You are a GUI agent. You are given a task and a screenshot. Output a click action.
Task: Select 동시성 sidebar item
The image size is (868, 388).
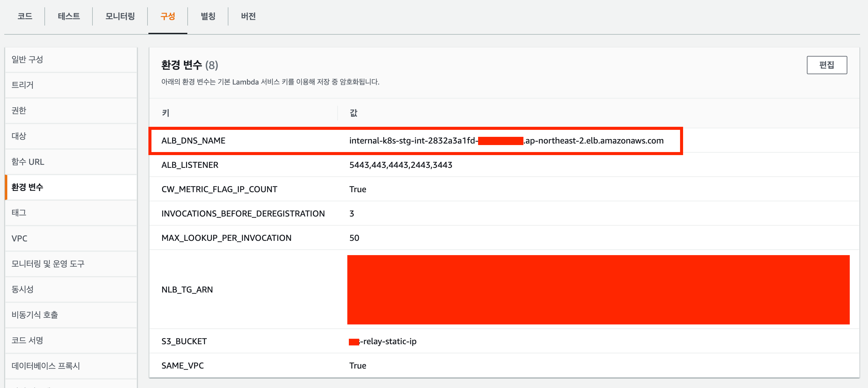[23, 289]
